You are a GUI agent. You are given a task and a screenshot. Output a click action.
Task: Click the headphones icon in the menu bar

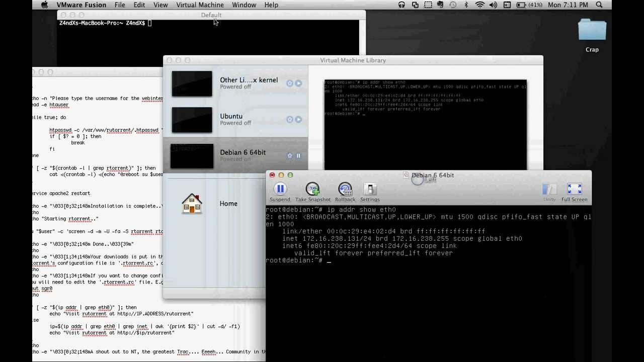click(x=401, y=5)
